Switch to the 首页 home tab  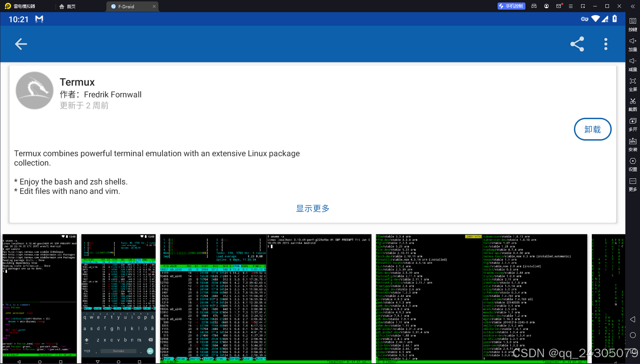point(67,6)
